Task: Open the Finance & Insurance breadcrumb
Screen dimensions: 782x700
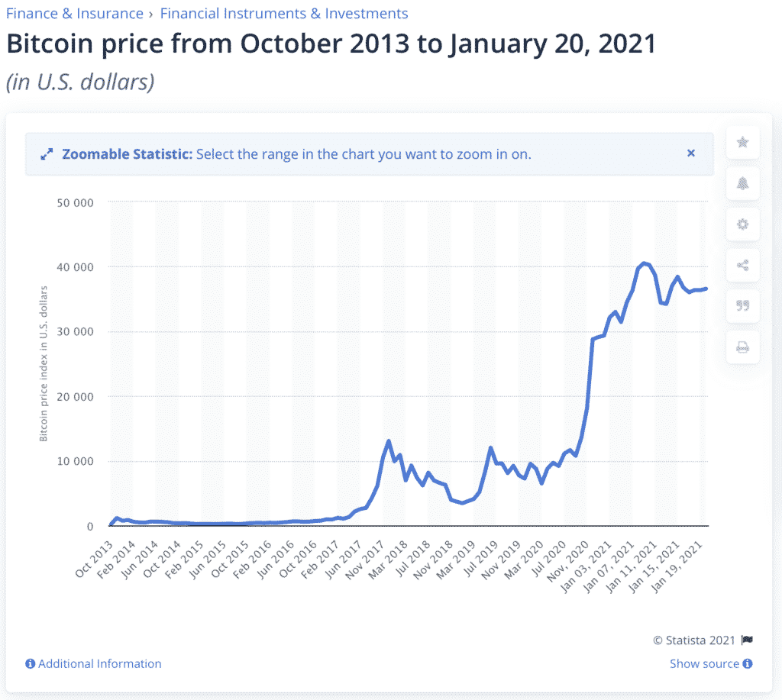Action: click(x=74, y=13)
